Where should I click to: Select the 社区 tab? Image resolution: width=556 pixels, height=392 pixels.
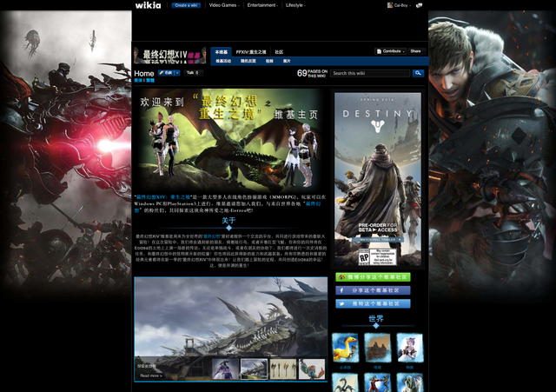(x=279, y=52)
